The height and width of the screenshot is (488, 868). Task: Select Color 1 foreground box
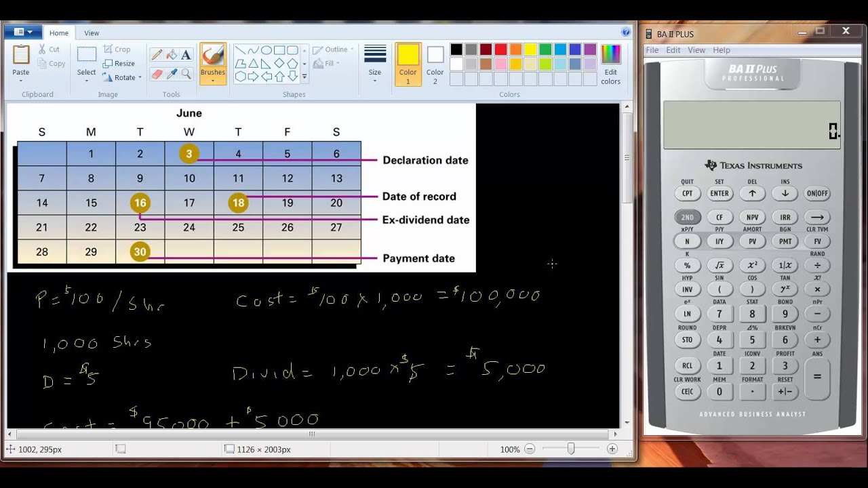coord(408,65)
